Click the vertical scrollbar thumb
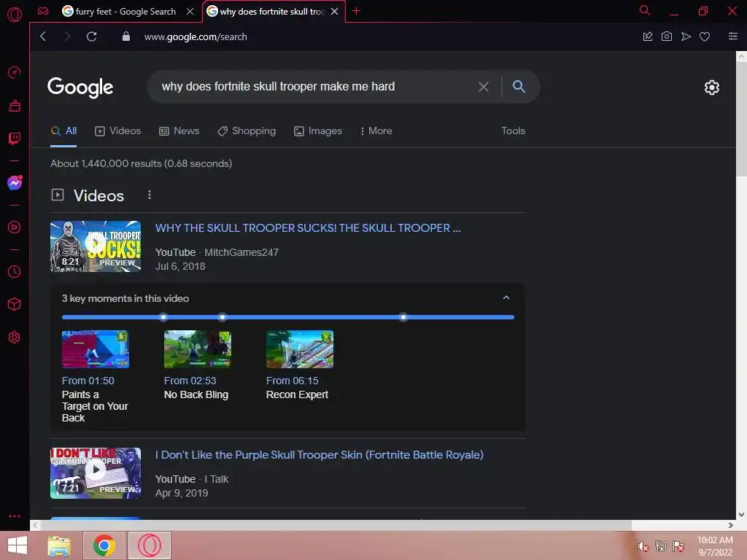 (x=741, y=119)
